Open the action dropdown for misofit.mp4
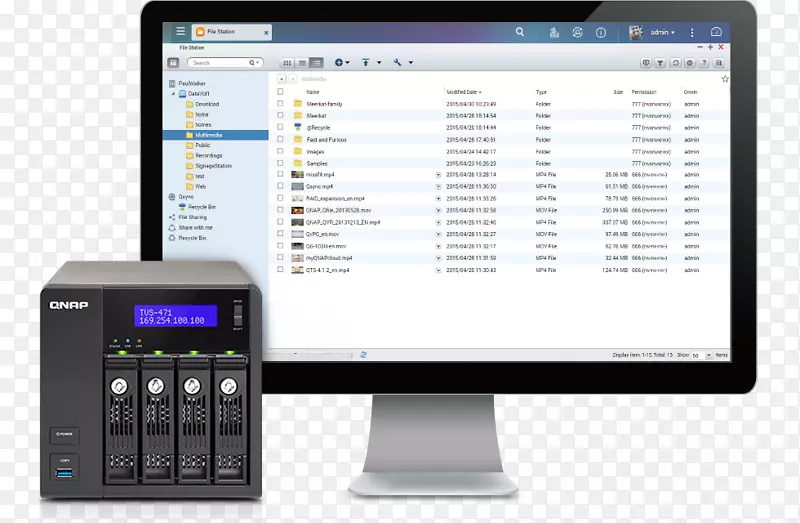 click(438, 175)
